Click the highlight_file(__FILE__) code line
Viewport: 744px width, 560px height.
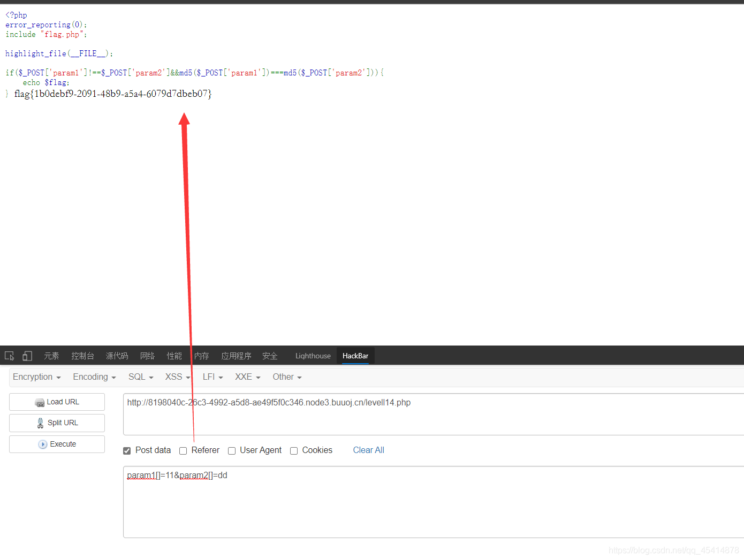coord(59,53)
